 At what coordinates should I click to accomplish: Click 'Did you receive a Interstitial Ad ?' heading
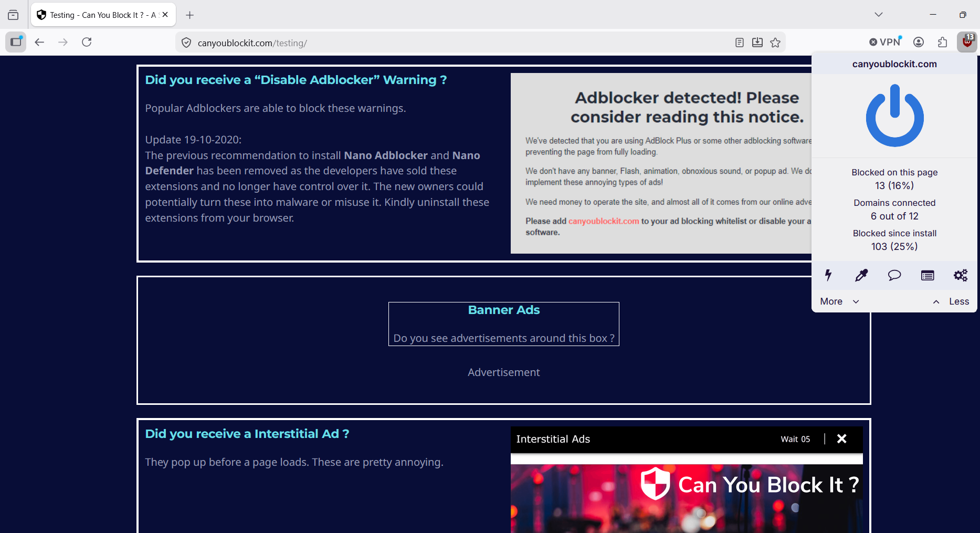247,434
